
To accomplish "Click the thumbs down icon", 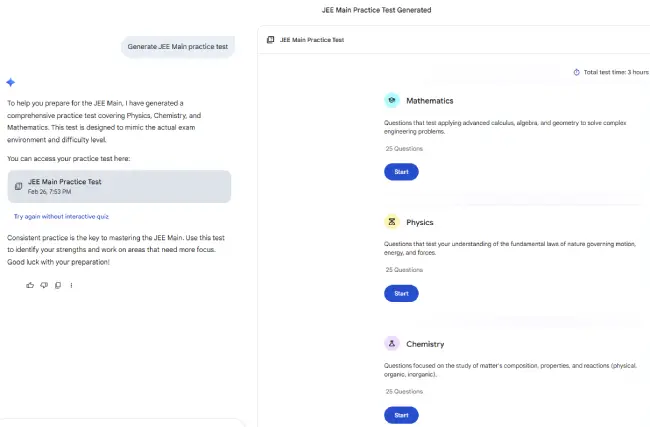I will pyautogui.click(x=44, y=285).
